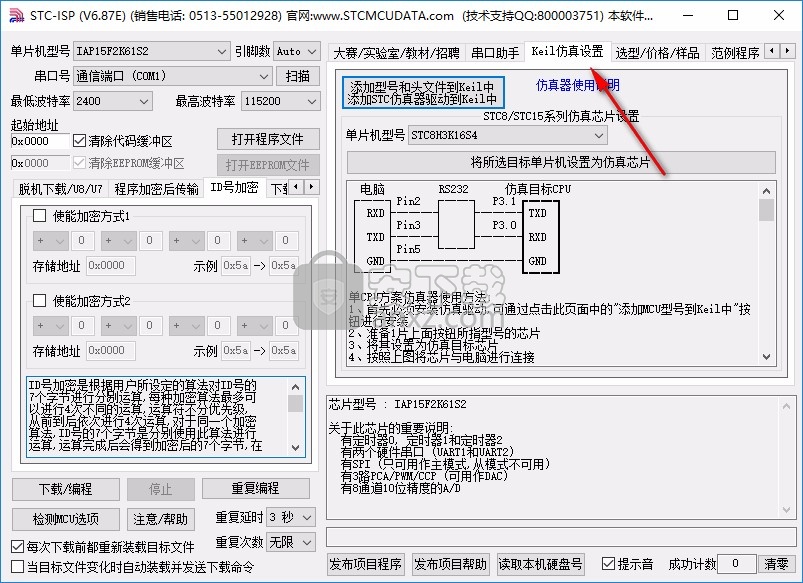Click left tab-scroll arrow beside 范例程序
This screenshot has width=803, height=583.
[772, 51]
